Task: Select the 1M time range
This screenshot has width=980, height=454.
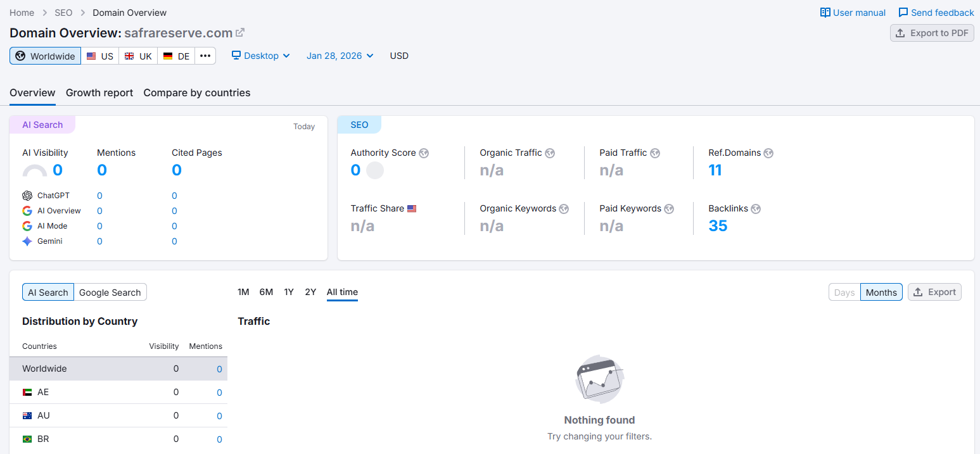Action: pos(243,292)
